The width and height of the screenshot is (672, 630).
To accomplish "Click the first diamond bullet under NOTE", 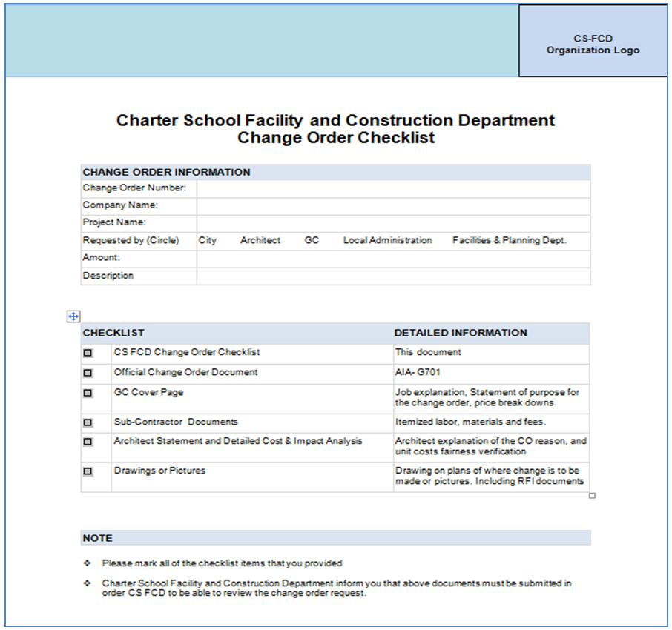I will (88, 563).
